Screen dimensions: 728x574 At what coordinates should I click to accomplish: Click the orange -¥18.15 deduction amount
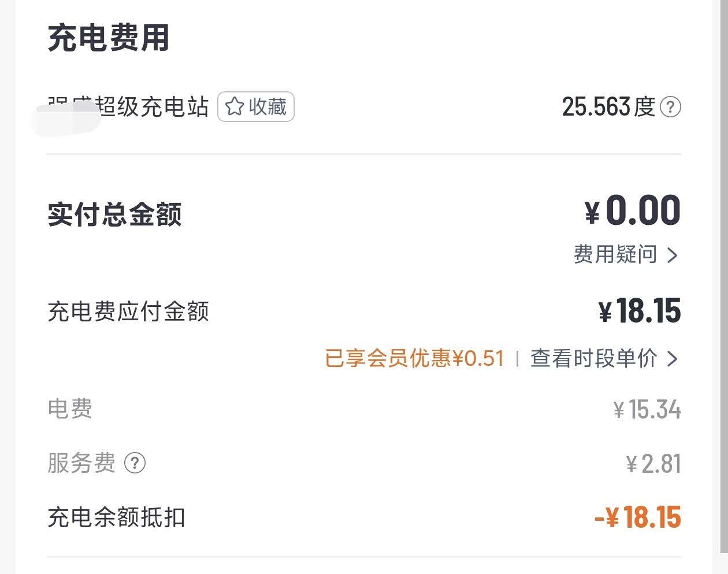pyautogui.click(x=638, y=517)
